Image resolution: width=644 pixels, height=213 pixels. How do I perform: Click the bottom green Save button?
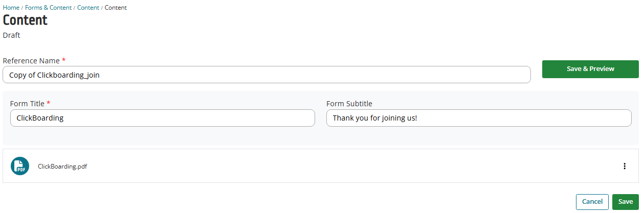(x=626, y=202)
